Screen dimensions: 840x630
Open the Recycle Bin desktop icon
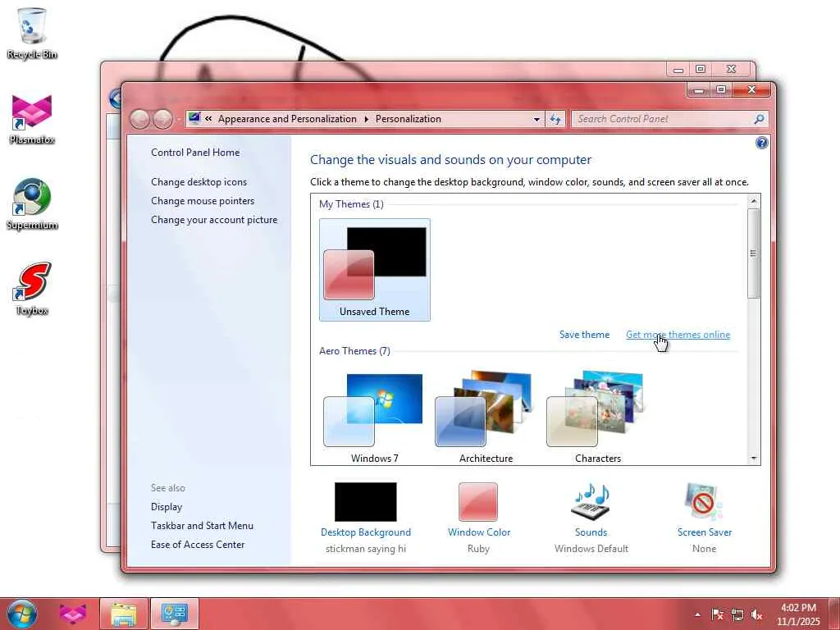pyautogui.click(x=32, y=33)
